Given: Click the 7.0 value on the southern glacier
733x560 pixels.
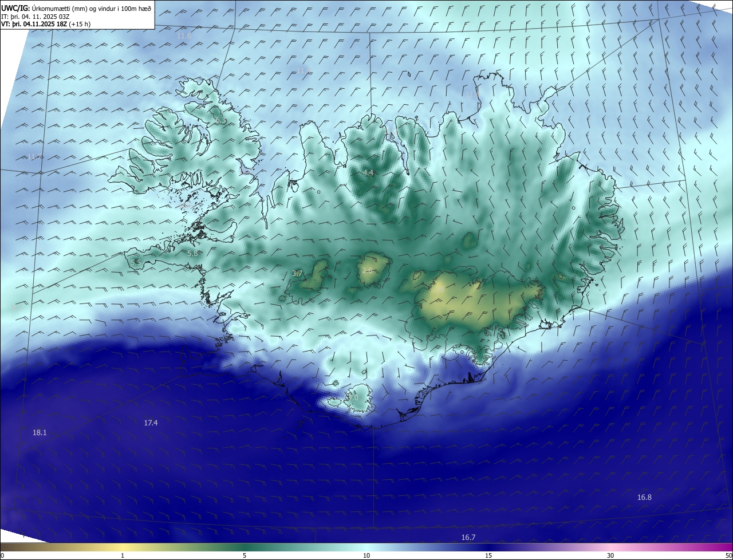Looking at the screenshot, I should pyautogui.click(x=353, y=398).
